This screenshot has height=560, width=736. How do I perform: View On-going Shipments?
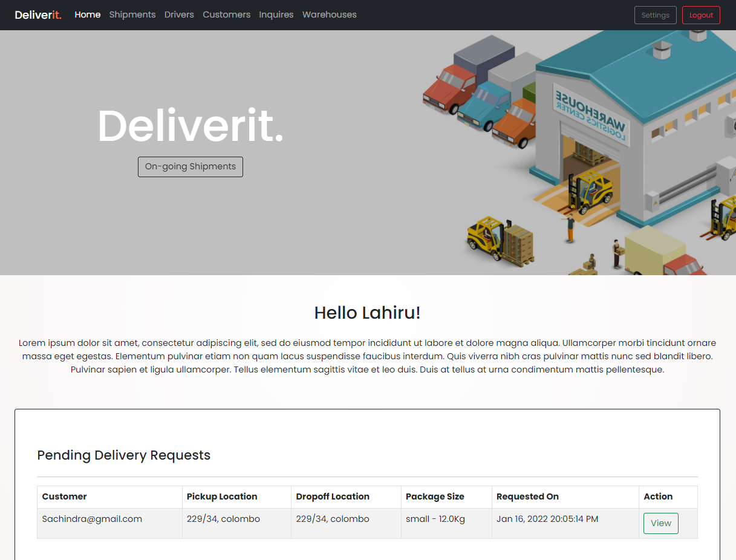(x=191, y=167)
